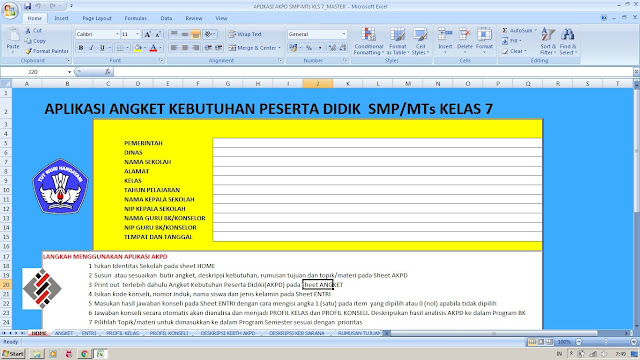Open the font size dropdown
The image size is (640, 360).
point(138,34)
